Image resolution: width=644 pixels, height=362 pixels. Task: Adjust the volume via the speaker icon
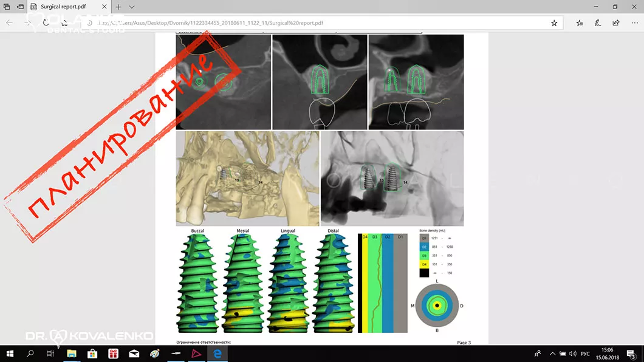pos(572,353)
